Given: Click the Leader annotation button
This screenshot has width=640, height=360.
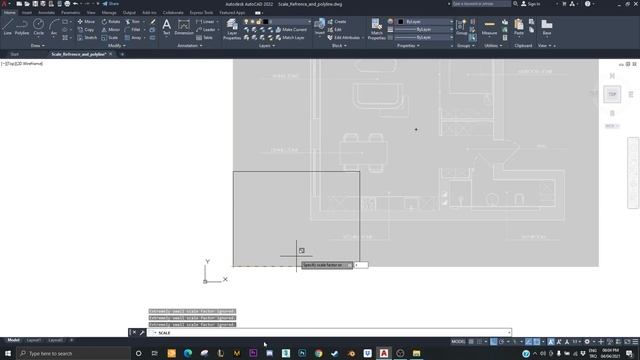Looking at the screenshot, I should coord(206,30).
